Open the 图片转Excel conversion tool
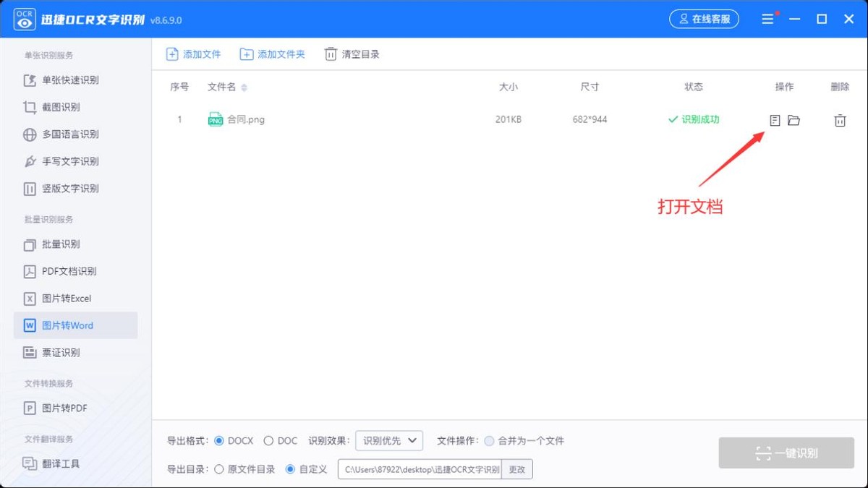This screenshot has height=488, width=868. 65,298
